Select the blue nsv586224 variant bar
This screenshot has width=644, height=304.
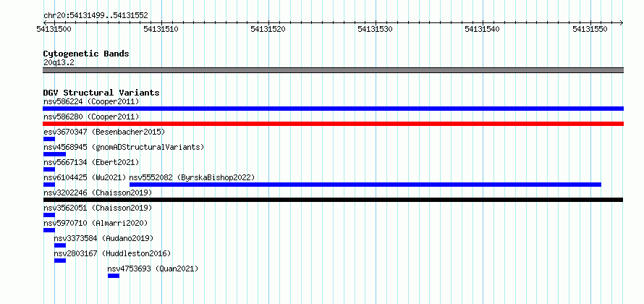(x=333, y=109)
